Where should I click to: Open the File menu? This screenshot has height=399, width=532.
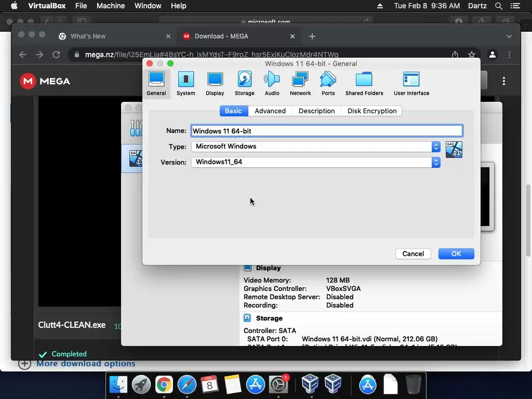tap(81, 6)
